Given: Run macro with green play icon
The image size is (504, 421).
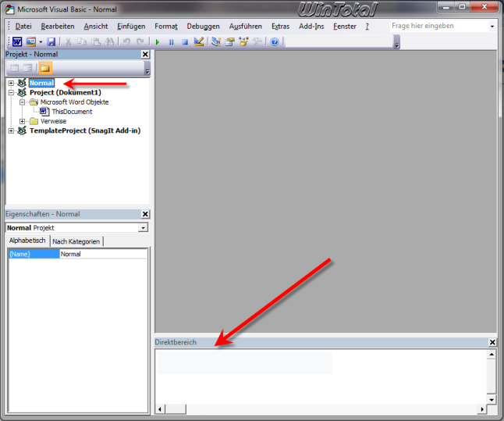Looking at the screenshot, I should click(x=158, y=42).
